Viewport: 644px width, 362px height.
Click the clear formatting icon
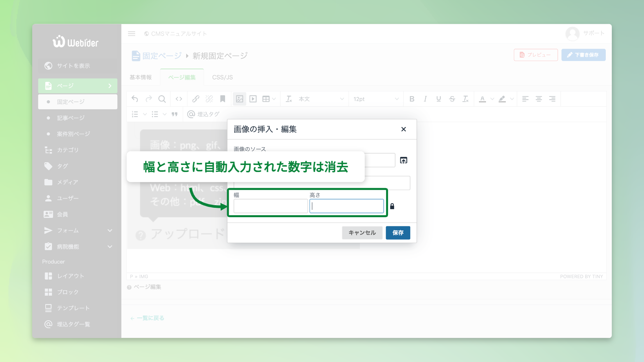[x=289, y=99]
